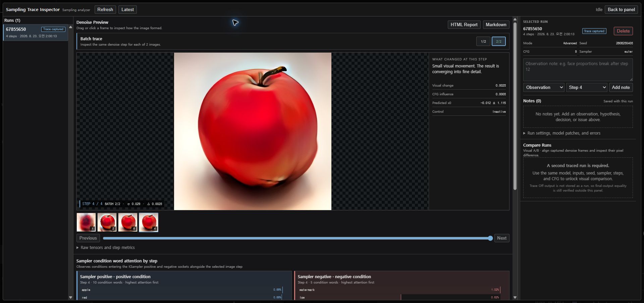Click the denoise step slider handle
Image resolution: width=644 pixels, height=303 pixels.
pos(490,238)
